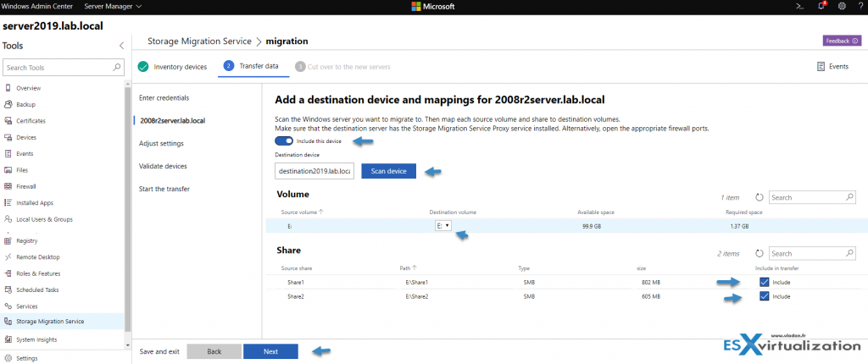Expand the Server Manager dropdown

pos(113,6)
